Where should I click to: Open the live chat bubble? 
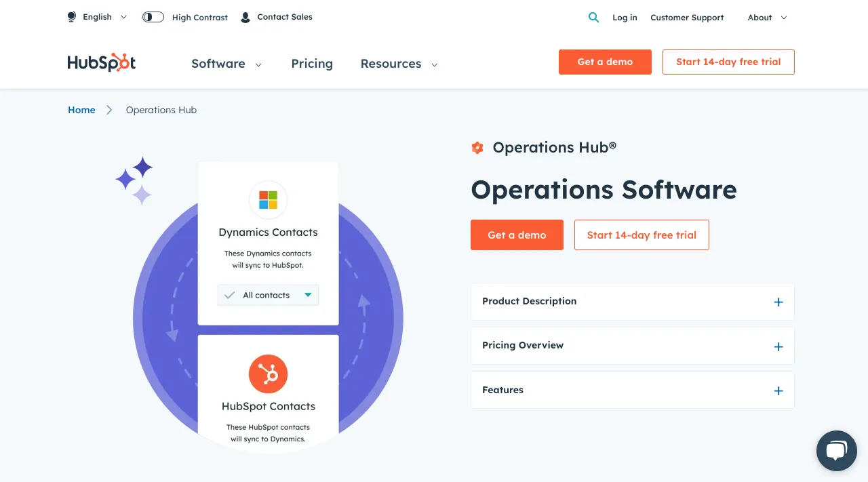[837, 451]
